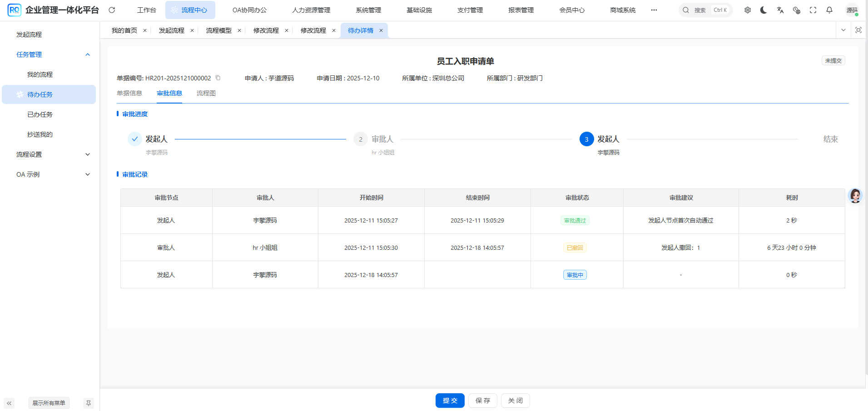Viewport: 868px width, 411px height.
Task: Toggle dark mode with the moon icon
Action: [763, 10]
